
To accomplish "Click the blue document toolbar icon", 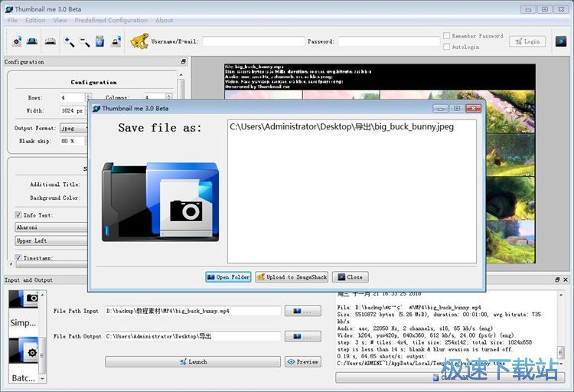I will (99, 41).
